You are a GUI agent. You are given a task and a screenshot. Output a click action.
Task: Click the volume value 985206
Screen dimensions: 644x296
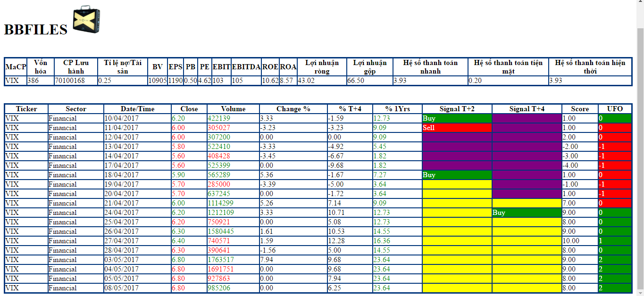[x=219, y=288]
